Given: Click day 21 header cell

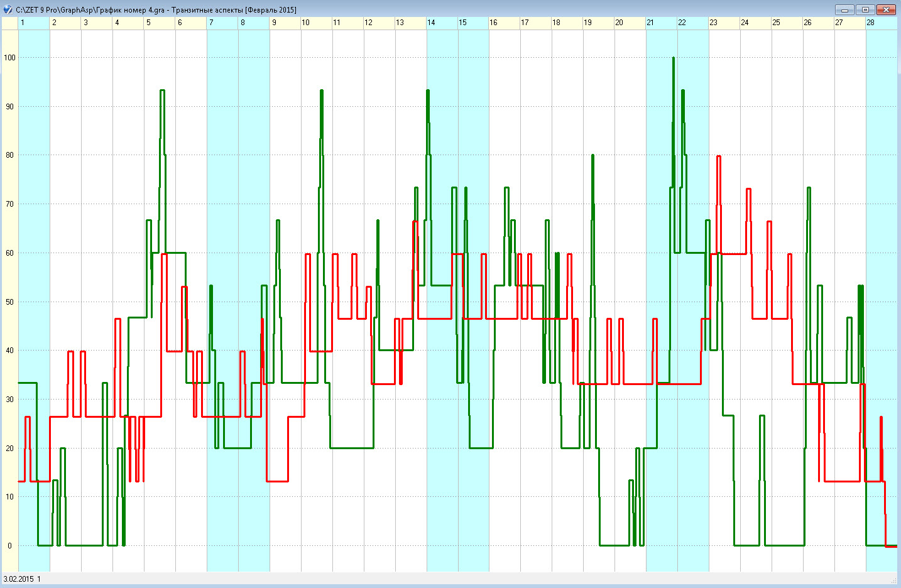Looking at the screenshot, I should tap(662, 23).
